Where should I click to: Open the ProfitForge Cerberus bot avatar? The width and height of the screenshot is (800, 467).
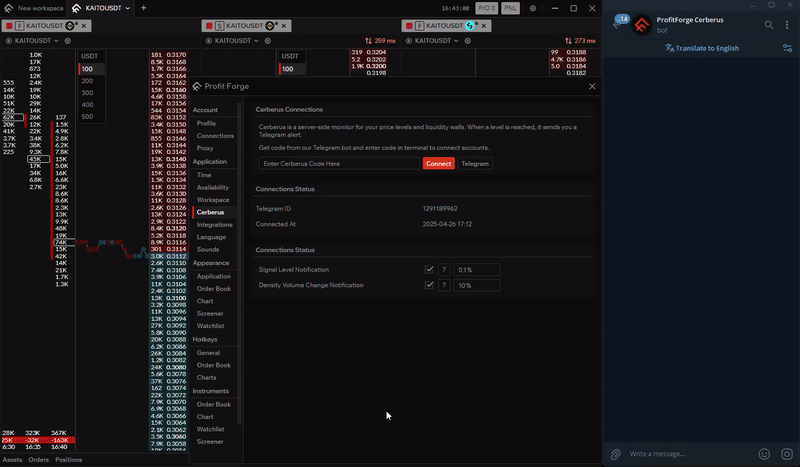click(642, 24)
